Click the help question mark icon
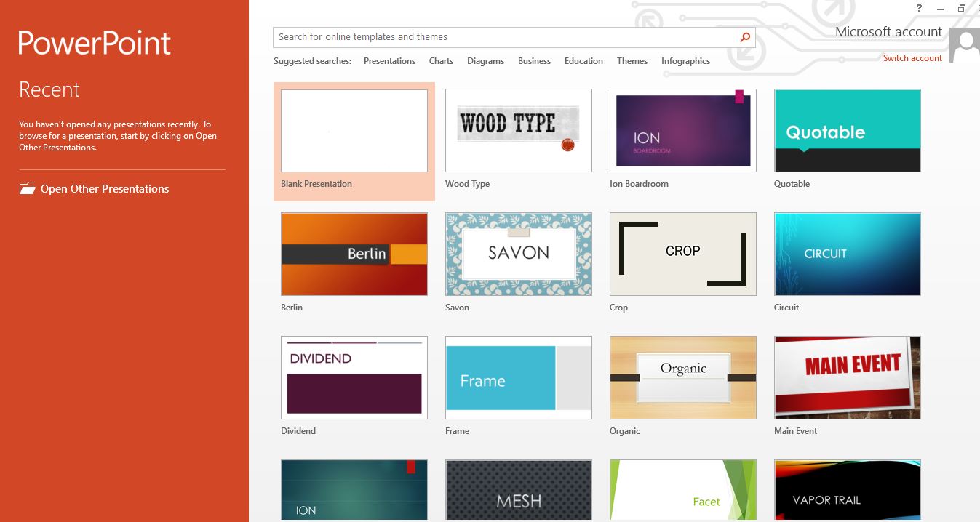This screenshot has width=980, height=522. [920, 8]
